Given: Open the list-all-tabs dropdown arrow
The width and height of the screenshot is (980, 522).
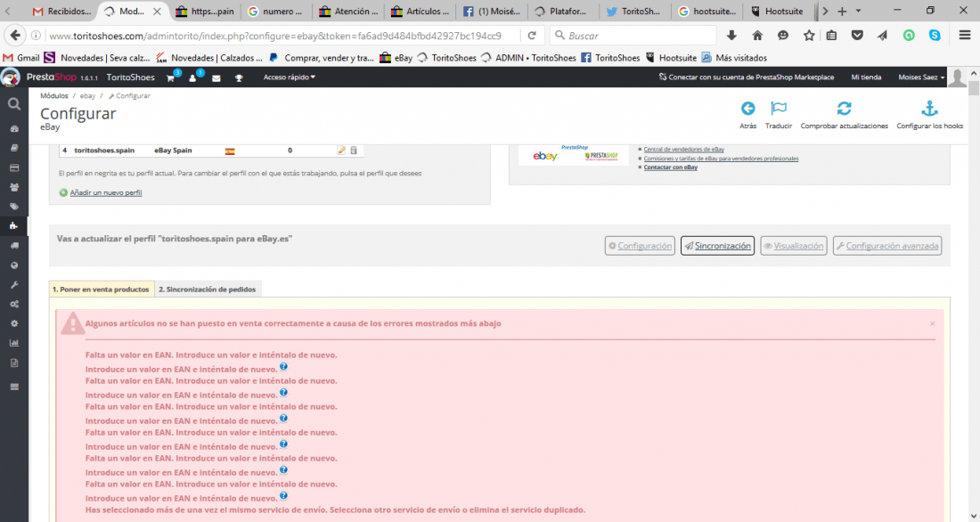Looking at the screenshot, I should 858,12.
